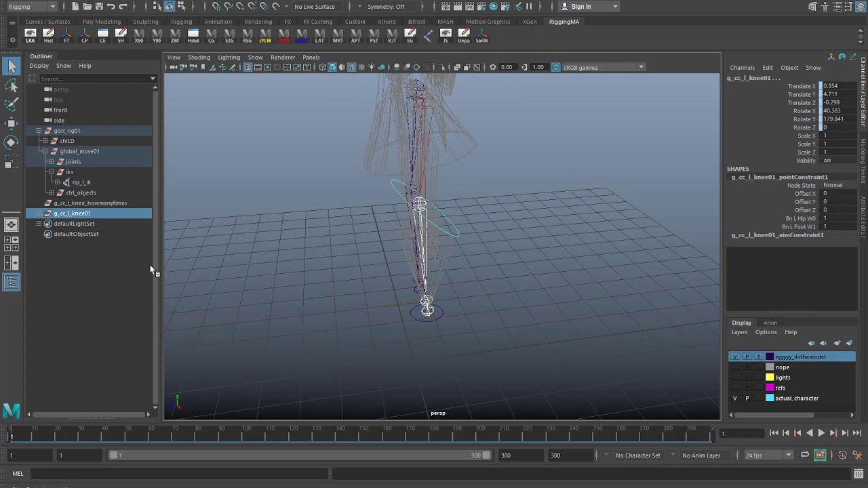
Task: Click the cyan actual_character layer color swatch
Action: click(x=770, y=398)
